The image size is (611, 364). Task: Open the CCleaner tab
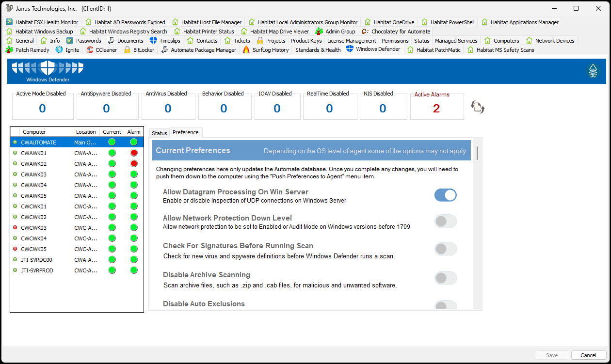click(x=102, y=50)
